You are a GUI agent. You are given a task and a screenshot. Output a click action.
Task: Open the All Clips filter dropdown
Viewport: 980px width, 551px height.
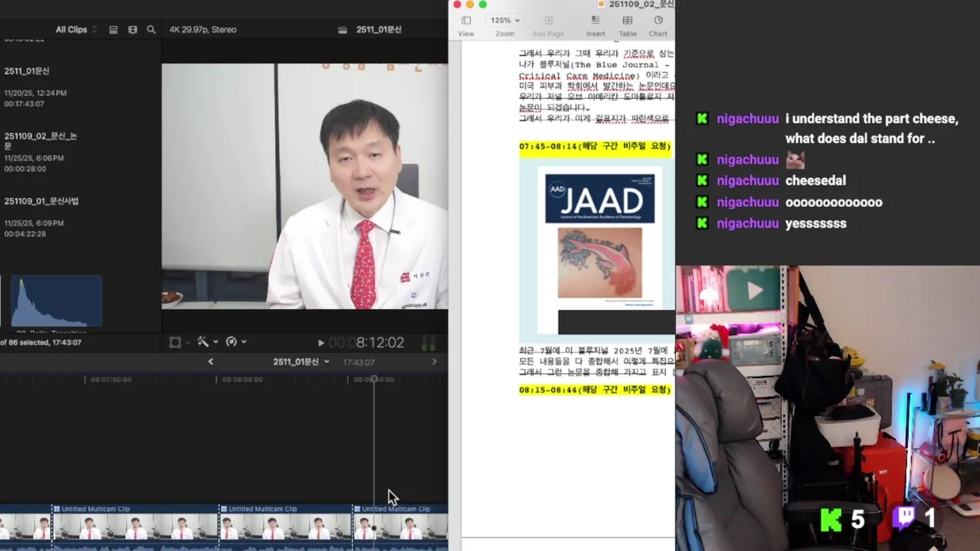[x=76, y=30]
